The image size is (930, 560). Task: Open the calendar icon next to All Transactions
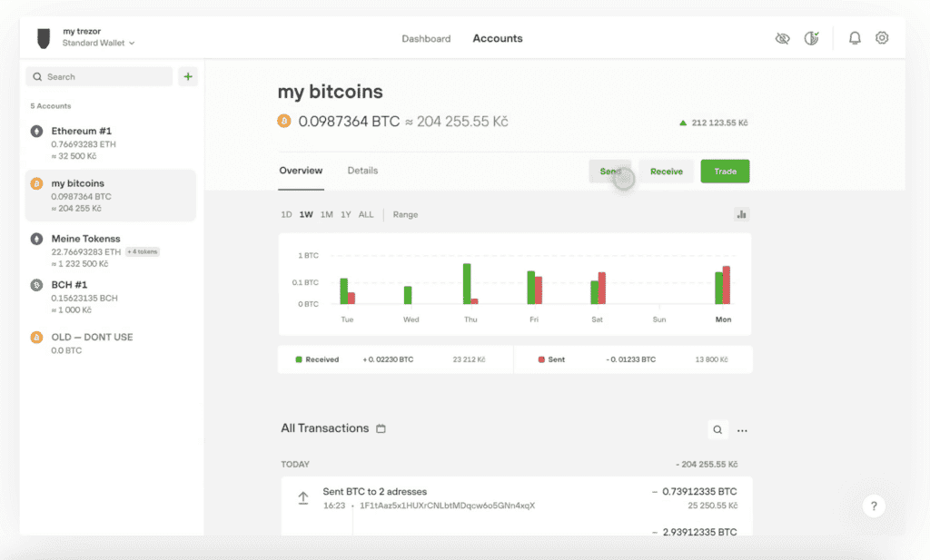click(381, 427)
